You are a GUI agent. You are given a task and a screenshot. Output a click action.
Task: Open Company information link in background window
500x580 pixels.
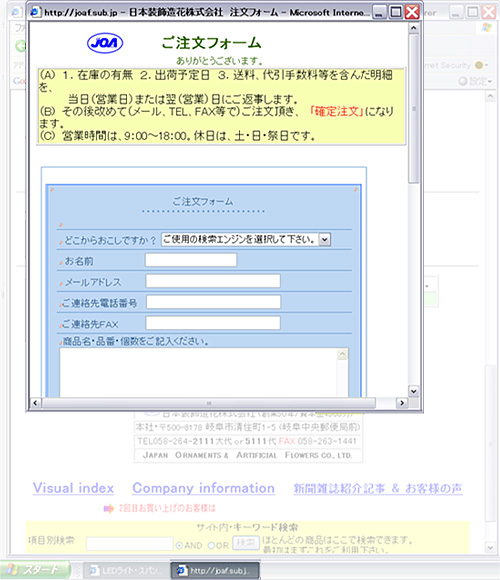pos(203,488)
